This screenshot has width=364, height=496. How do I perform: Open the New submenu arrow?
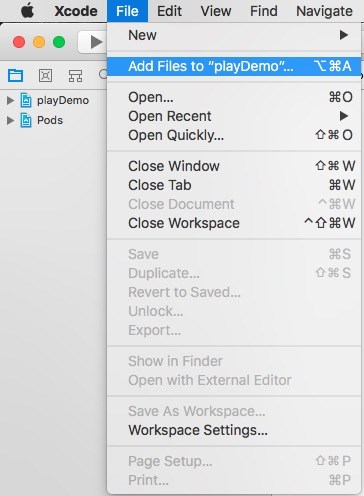click(x=344, y=35)
